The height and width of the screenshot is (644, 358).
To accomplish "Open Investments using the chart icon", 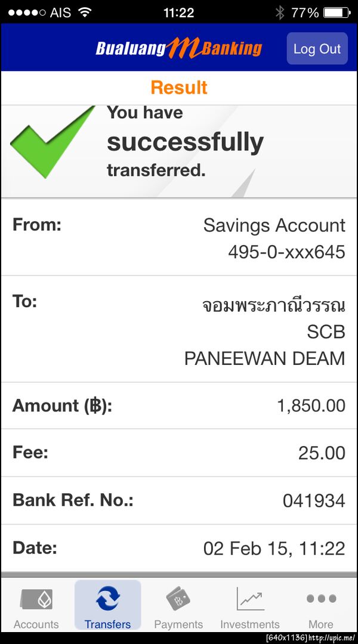I will click(250, 599).
